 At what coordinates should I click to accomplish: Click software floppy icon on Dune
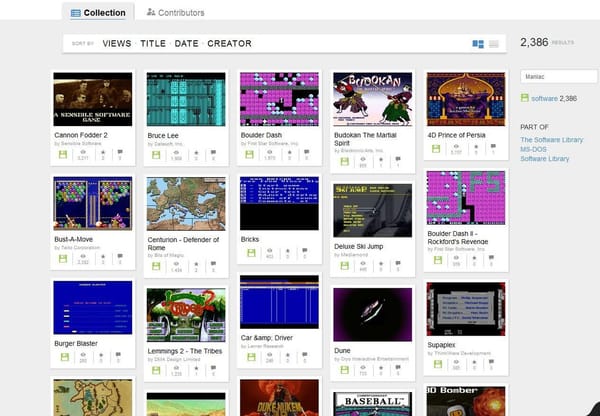345,369
